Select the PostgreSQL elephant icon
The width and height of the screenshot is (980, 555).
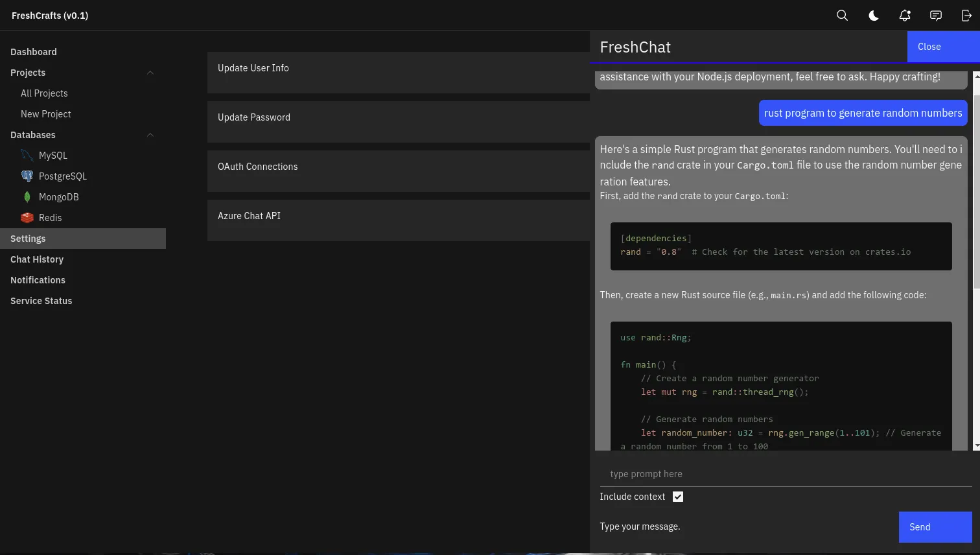[x=27, y=176]
